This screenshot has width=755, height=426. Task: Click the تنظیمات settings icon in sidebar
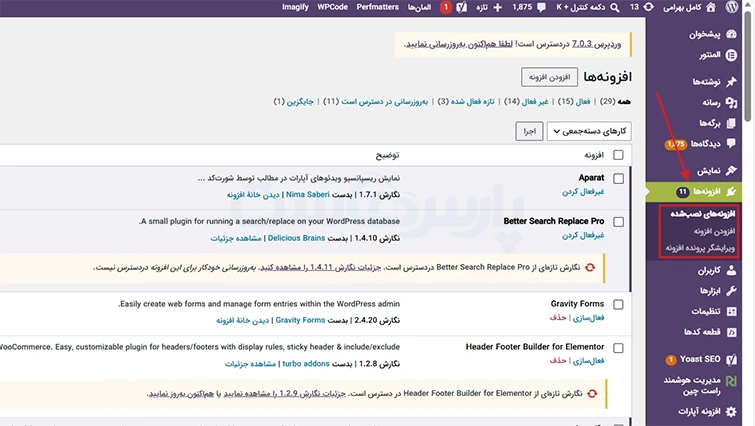pyautogui.click(x=731, y=311)
